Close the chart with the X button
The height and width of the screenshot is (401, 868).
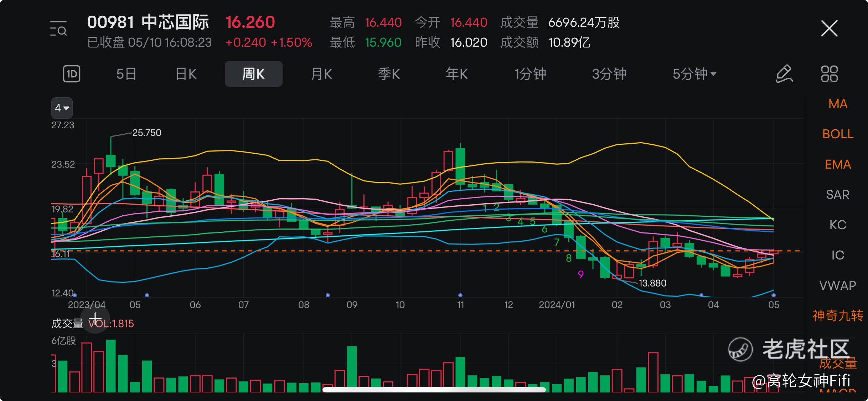pos(829,29)
